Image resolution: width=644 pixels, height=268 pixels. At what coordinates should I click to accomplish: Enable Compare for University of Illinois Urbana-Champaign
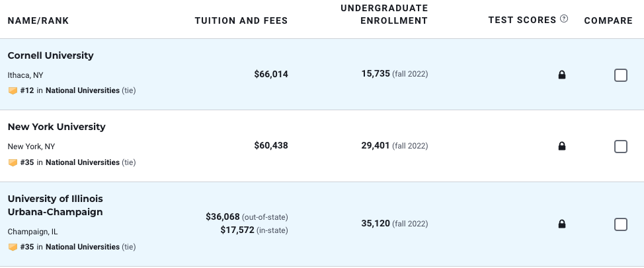point(621,224)
